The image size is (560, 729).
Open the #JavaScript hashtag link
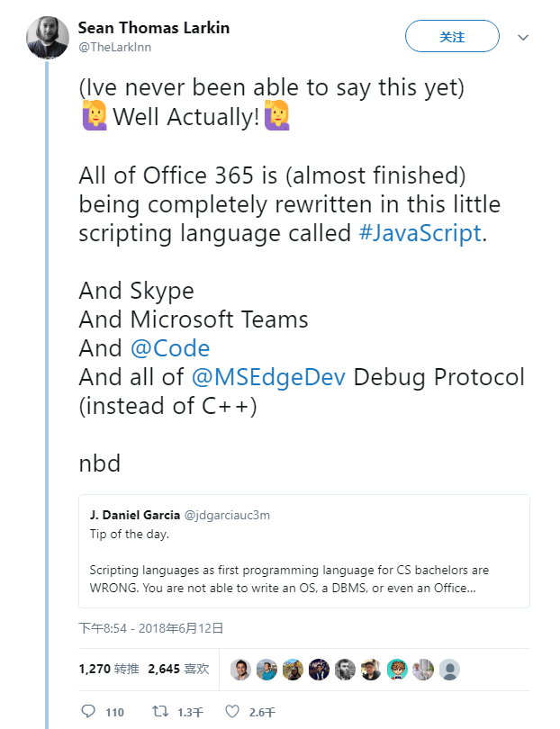tap(420, 232)
